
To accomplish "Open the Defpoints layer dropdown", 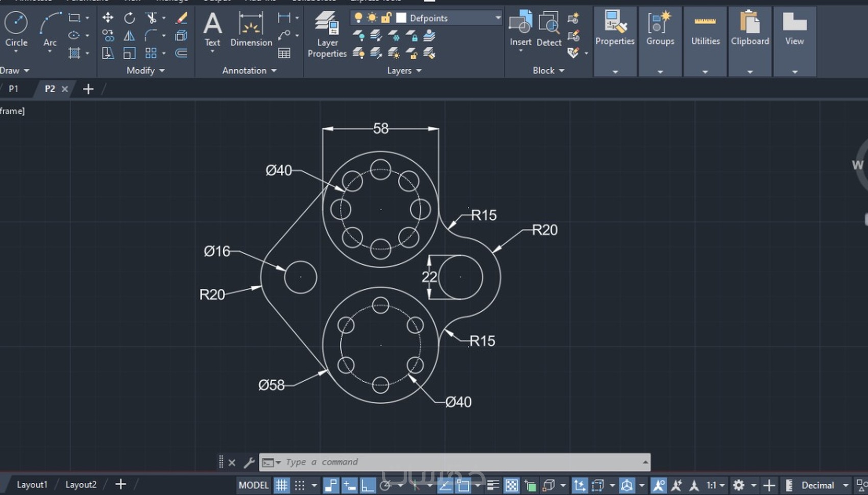I will [x=497, y=18].
